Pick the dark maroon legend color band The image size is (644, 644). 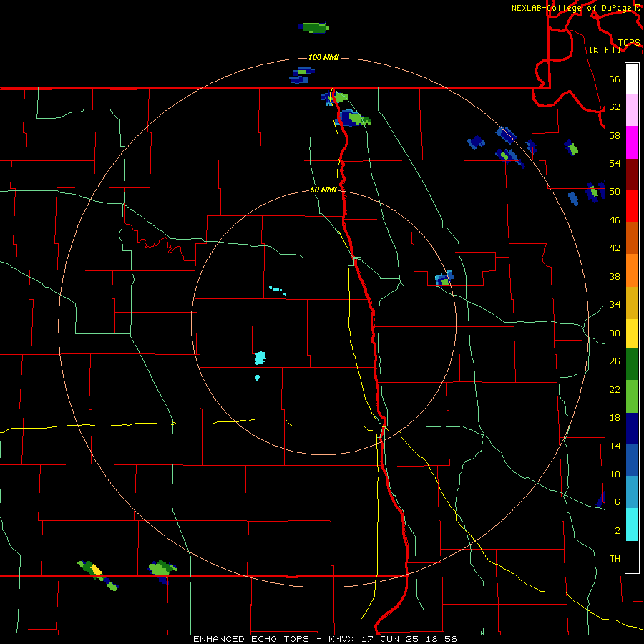632,174
